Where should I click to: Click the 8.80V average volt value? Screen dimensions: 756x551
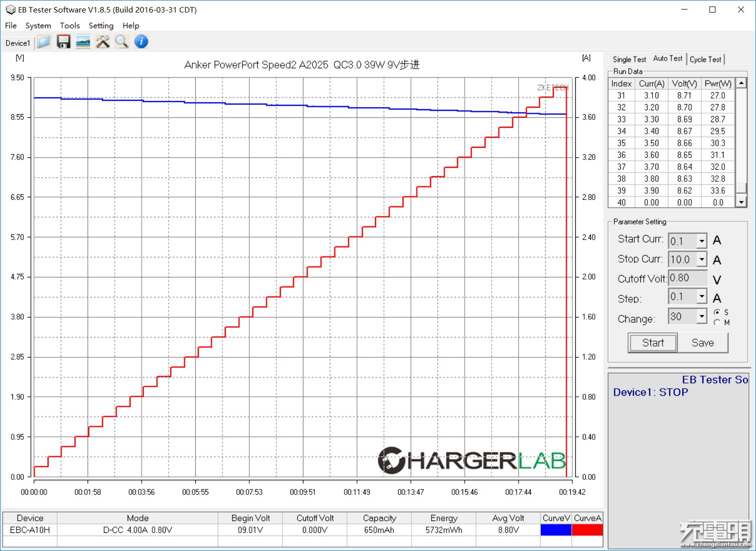508,529
